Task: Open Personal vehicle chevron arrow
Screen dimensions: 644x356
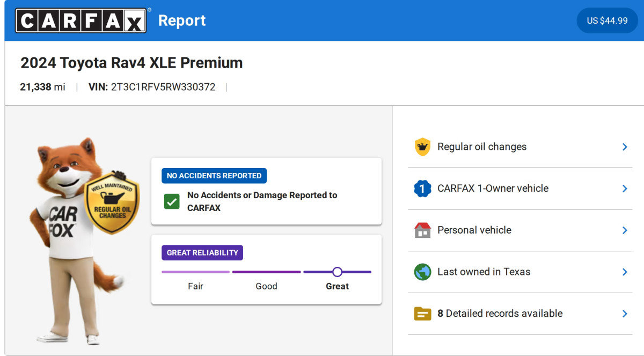Action: tap(625, 230)
